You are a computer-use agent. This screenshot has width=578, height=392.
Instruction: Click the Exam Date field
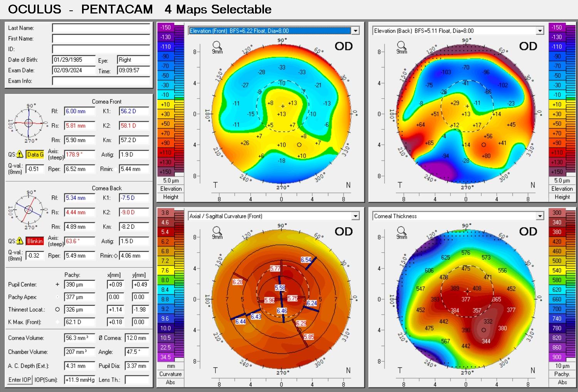(x=74, y=70)
